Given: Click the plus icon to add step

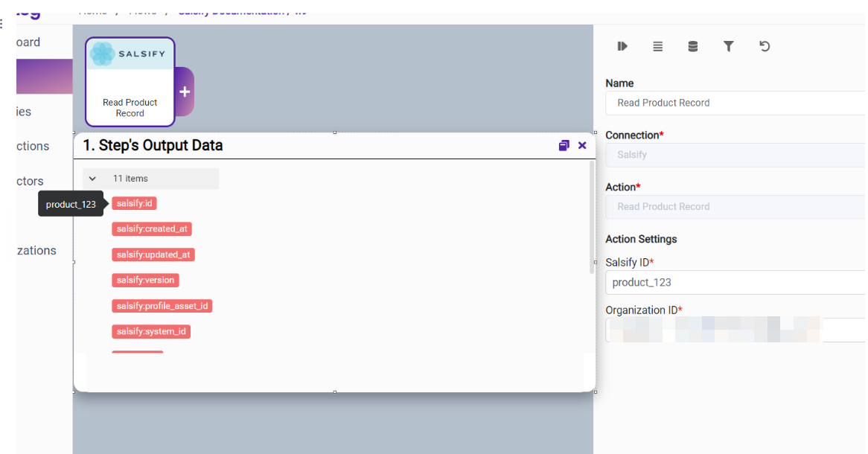Looking at the screenshot, I should (x=185, y=92).
